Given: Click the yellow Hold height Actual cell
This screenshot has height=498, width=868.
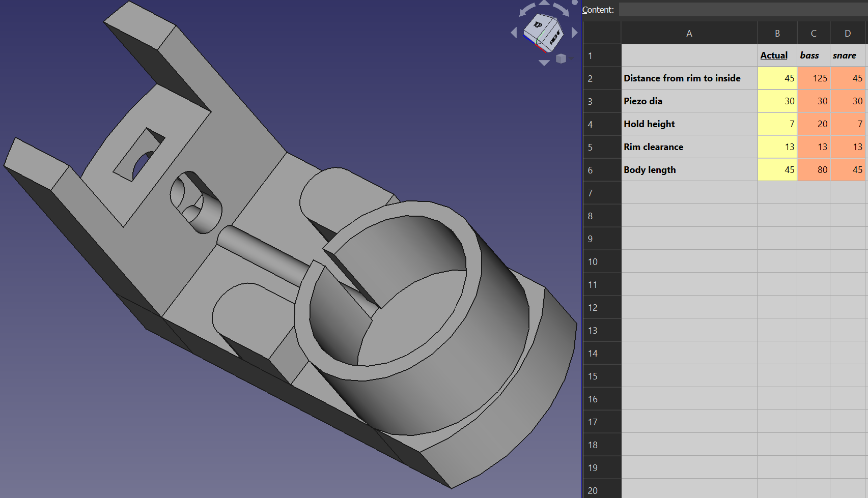Looking at the screenshot, I should 777,124.
